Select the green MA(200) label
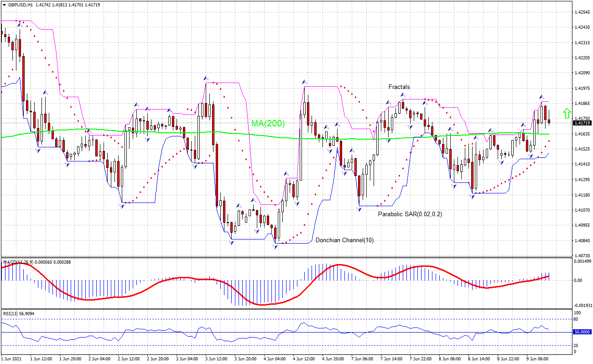The width and height of the screenshot is (593, 364). (267, 123)
